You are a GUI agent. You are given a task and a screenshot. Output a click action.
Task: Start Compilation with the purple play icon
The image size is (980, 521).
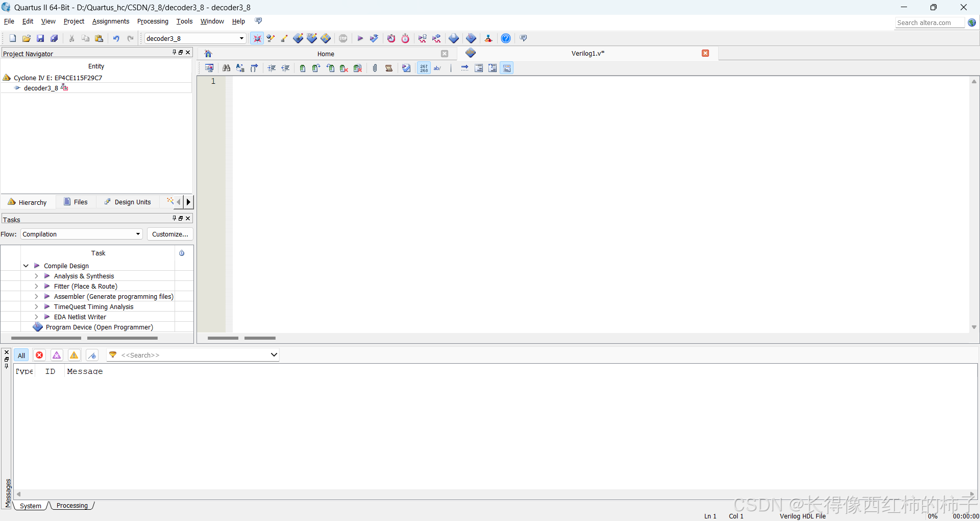360,38
